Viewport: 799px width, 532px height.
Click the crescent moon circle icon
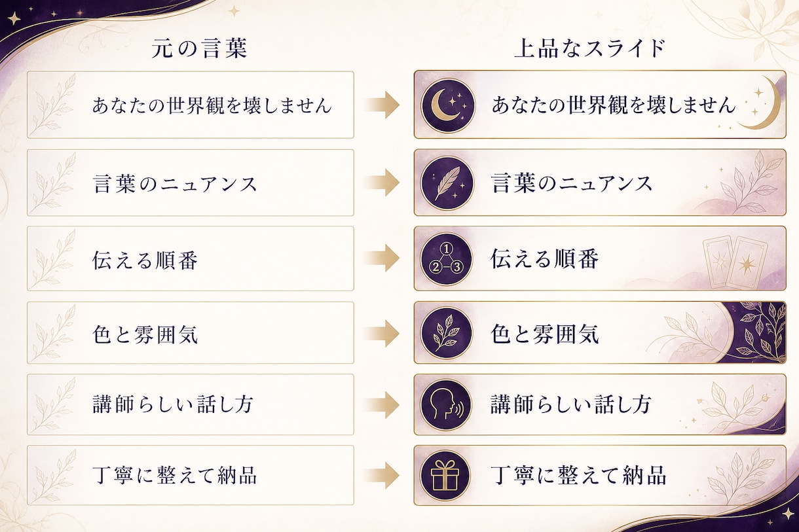[x=447, y=105]
